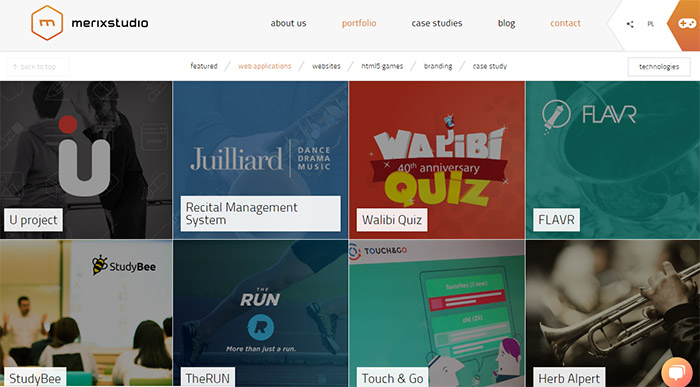Click the FLAVR label

click(556, 220)
